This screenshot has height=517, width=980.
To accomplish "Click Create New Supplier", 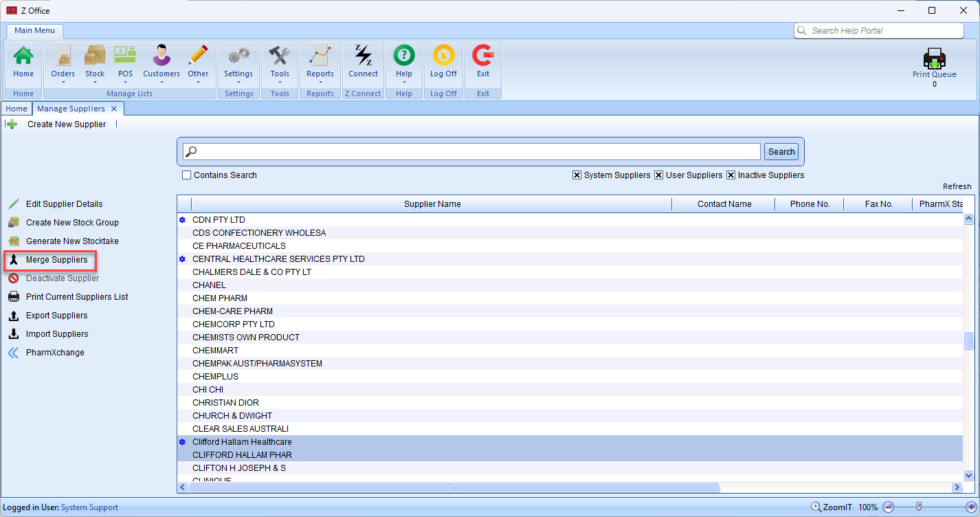I will point(67,124).
